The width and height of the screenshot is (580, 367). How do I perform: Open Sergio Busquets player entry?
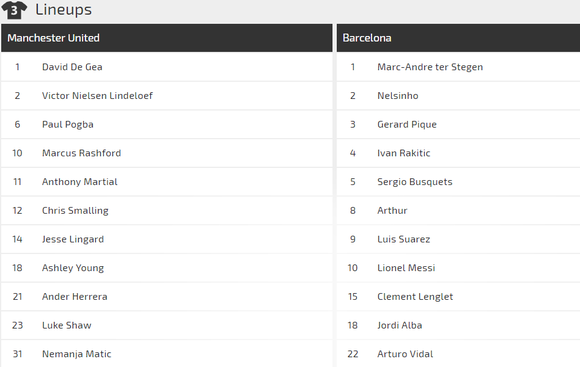[415, 182]
